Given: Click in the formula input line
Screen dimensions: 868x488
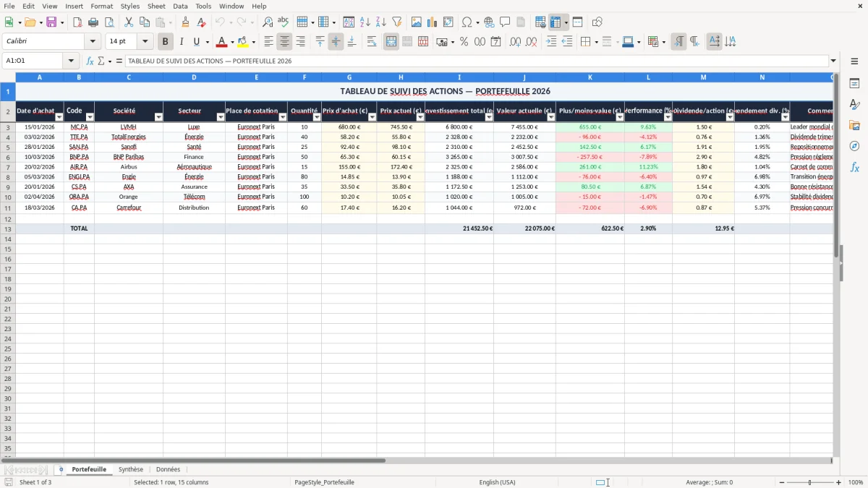Looking at the screenshot, I should (x=477, y=61).
